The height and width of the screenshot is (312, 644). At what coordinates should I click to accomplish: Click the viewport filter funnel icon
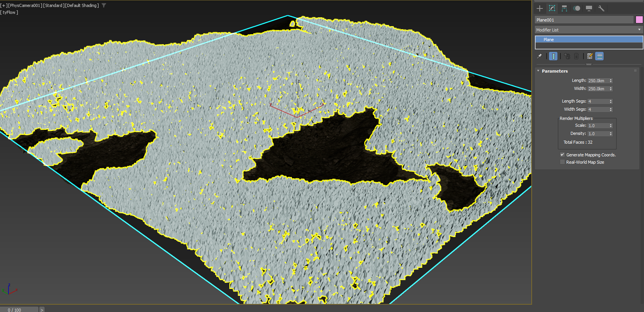click(x=104, y=5)
